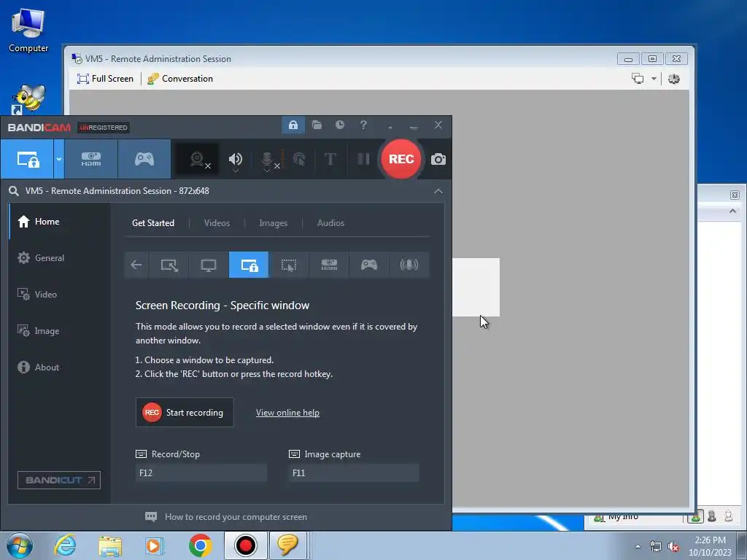Switch to HDMI device recording mode
This screenshot has width=747, height=560.
coord(91,159)
